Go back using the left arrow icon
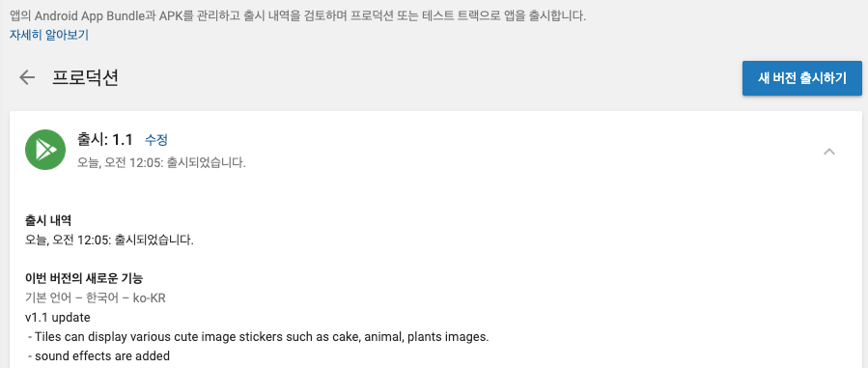Image resolution: width=868 pixels, height=368 pixels. tap(27, 77)
